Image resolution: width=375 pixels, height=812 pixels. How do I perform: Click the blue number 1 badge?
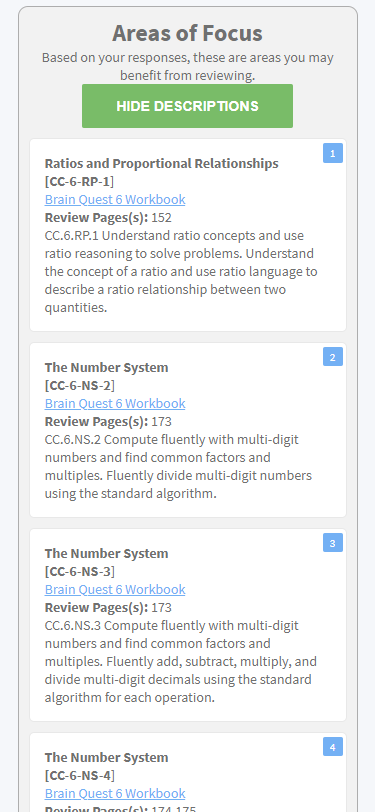click(x=333, y=153)
